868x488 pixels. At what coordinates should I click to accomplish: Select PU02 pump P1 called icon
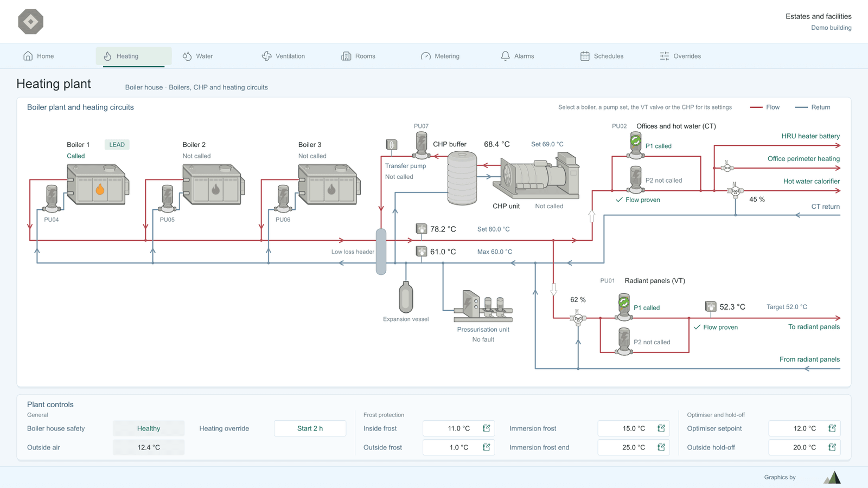636,145
